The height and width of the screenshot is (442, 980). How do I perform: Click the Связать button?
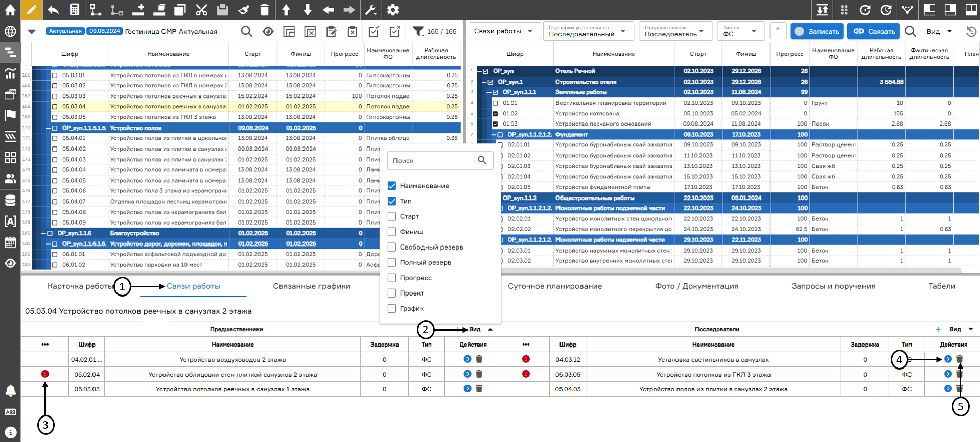tap(874, 31)
